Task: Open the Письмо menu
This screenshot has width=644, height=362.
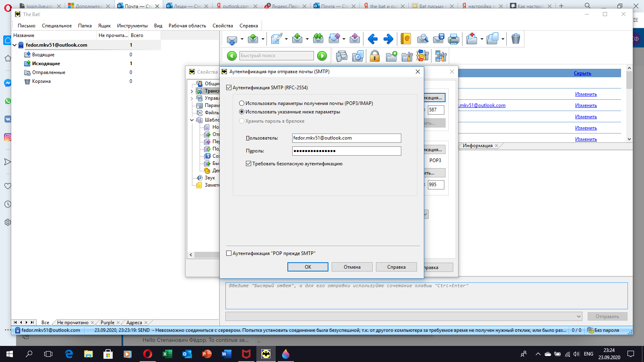Action: tap(27, 26)
